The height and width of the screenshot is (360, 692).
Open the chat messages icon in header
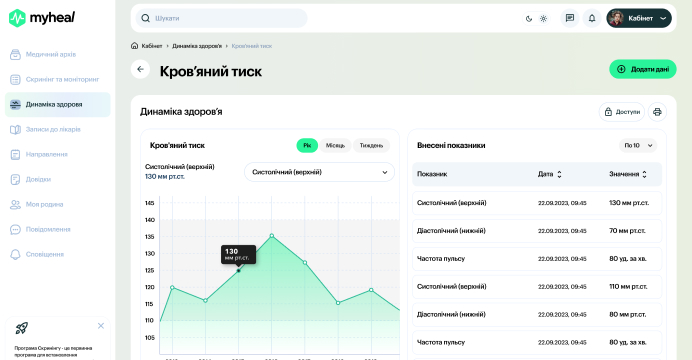(570, 19)
